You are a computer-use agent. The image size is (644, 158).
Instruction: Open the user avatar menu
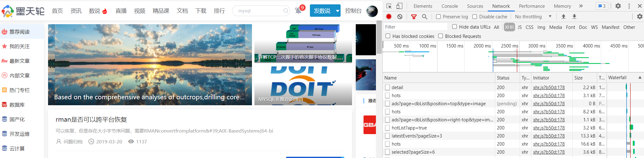click(x=372, y=11)
